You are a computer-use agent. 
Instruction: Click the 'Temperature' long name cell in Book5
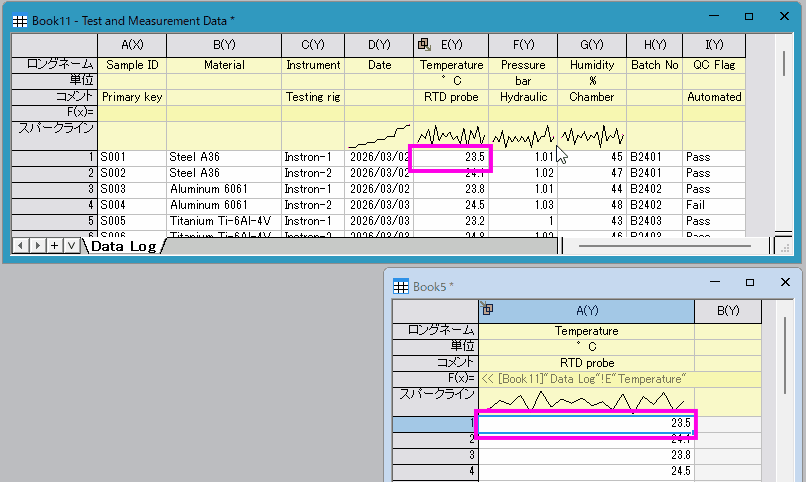587,331
